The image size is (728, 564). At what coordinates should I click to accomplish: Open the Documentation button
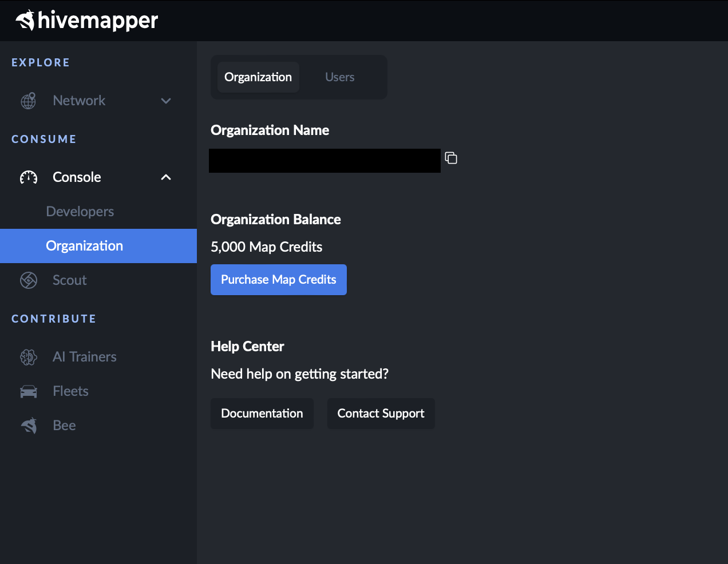262,414
